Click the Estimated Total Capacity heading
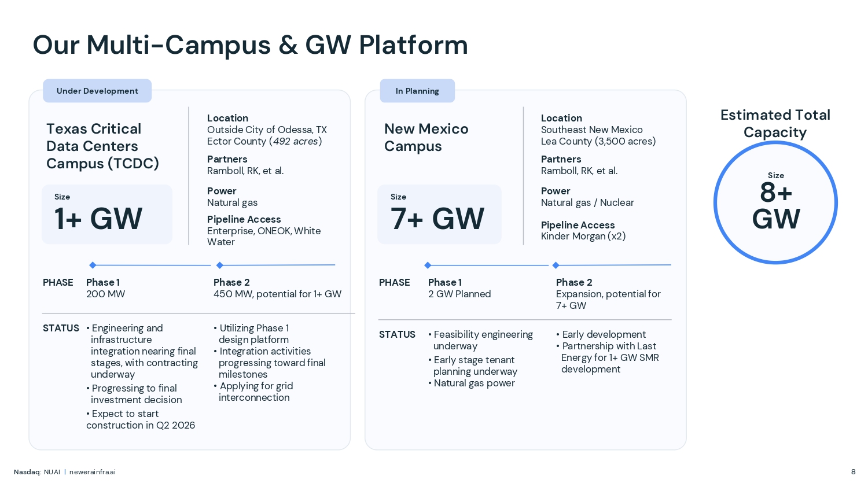 (x=775, y=123)
